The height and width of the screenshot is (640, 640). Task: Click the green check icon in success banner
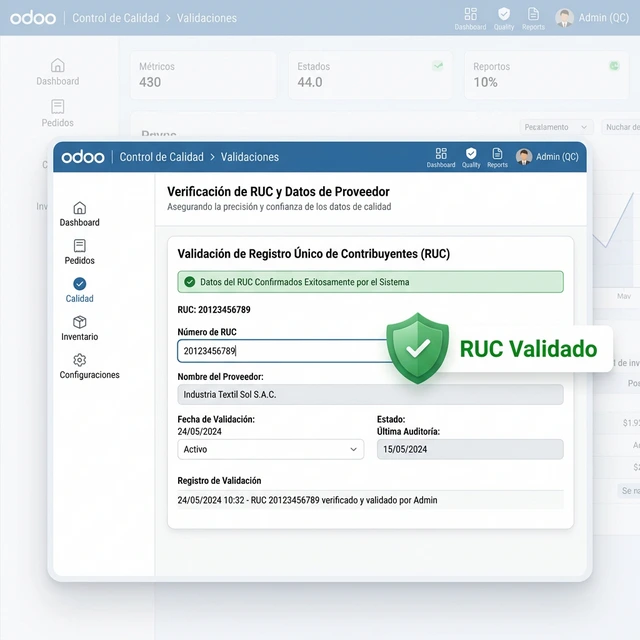pyautogui.click(x=190, y=282)
